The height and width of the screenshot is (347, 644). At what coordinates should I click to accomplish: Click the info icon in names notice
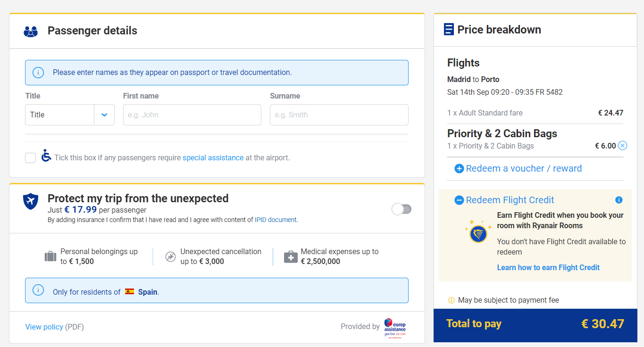[38, 73]
